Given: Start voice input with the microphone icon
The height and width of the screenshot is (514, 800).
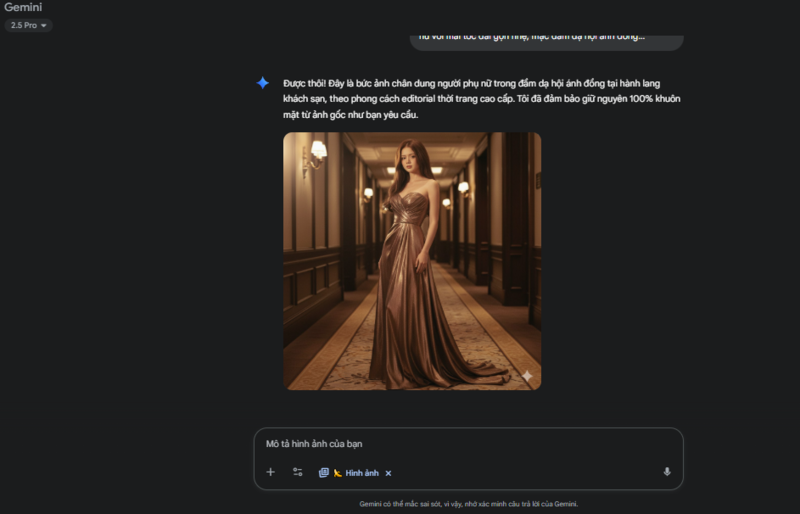Looking at the screenshot, I should (667, 472).
